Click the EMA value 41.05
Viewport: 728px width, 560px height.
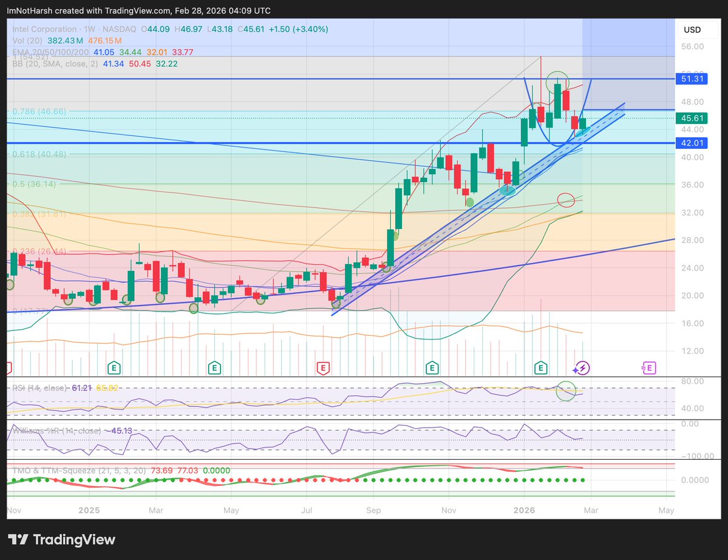tap(104, 52)
